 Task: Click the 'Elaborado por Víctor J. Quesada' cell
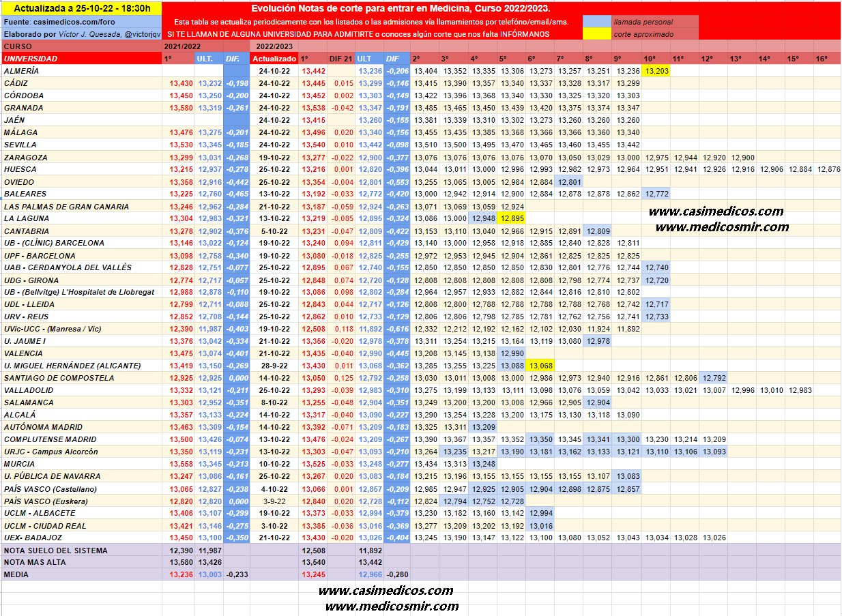(x=81, y=34)
